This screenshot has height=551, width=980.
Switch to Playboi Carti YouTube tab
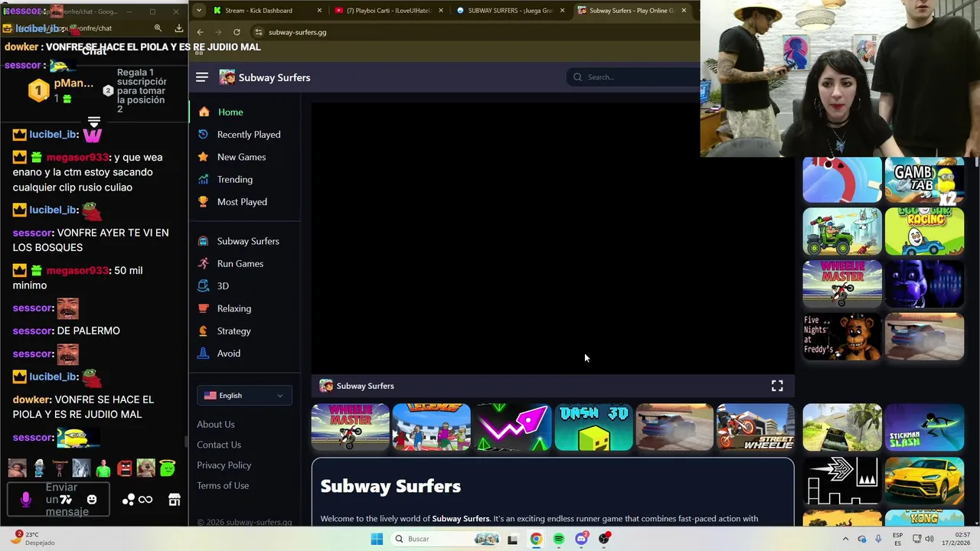click(389, 11)
